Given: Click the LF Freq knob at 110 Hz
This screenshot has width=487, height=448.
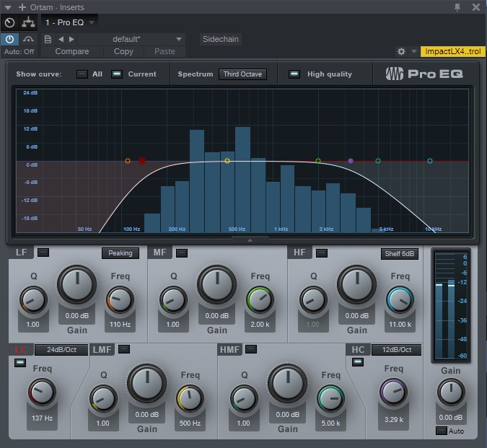Looking at the screenshot, I should (x=120, y=300).
